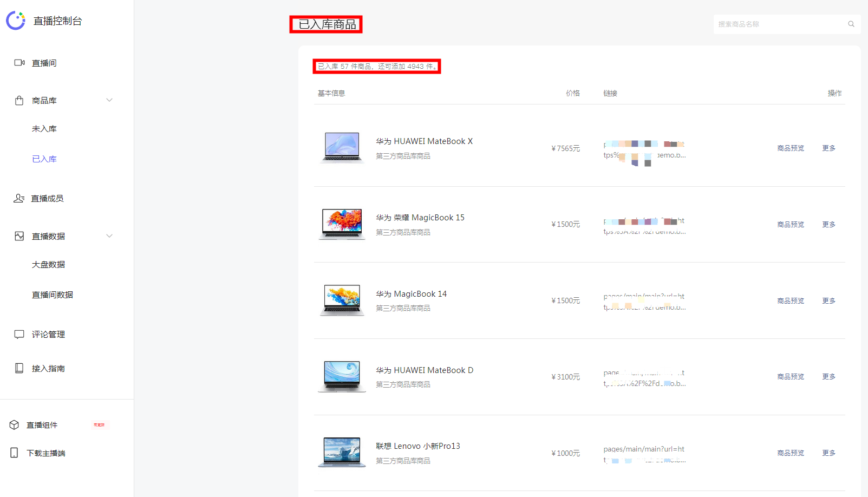Click the HUAWEI MateBook X thumbnail
Screen dimensions: 868x497
[342, 147]
